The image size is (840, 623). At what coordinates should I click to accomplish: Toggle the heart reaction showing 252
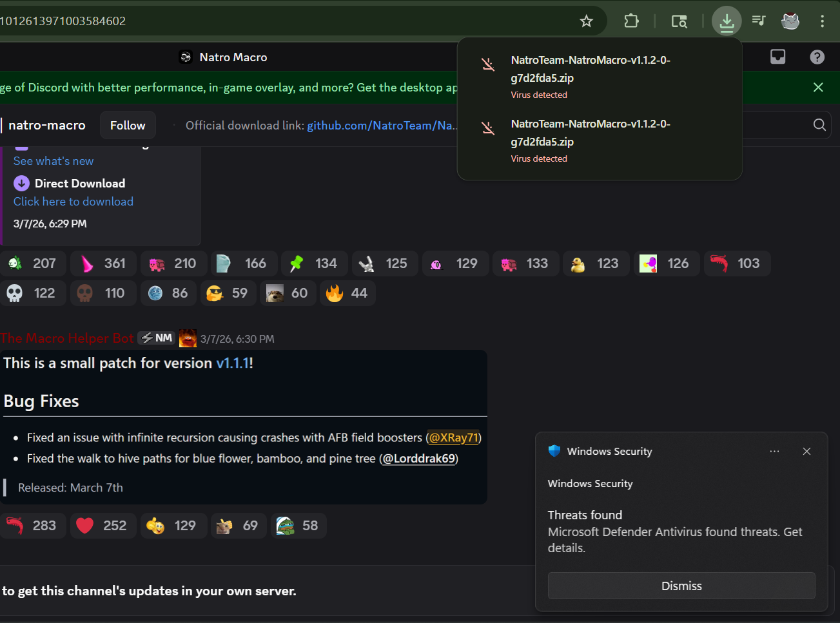pyautogui.click(x=103, y=525)
